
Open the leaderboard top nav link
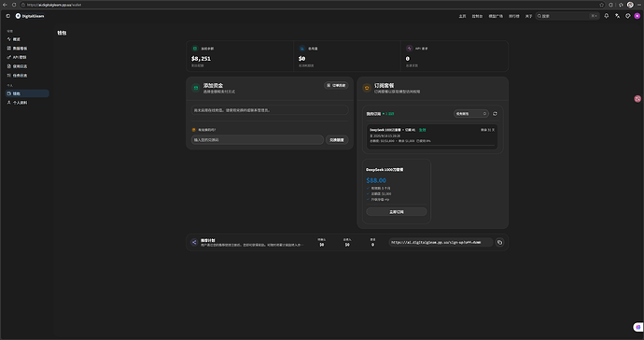tap(514, 16)
